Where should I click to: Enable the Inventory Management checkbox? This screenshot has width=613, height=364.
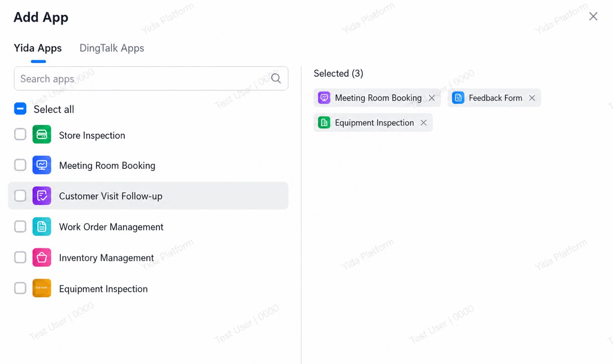coord(20,258)
